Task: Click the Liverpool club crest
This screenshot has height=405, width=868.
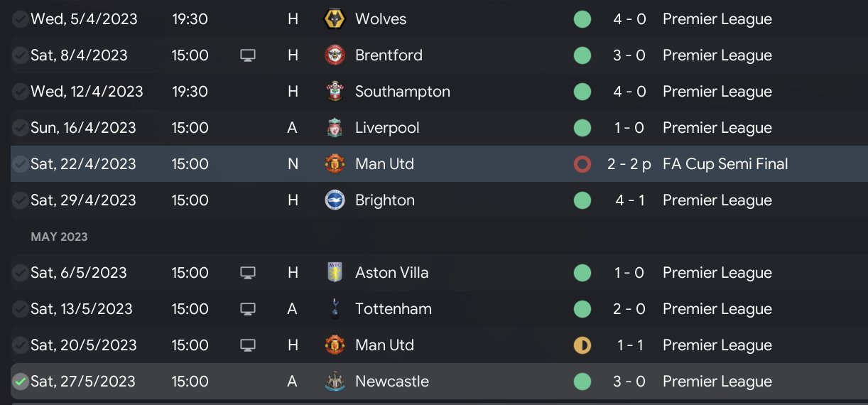Action: point(334,128)
